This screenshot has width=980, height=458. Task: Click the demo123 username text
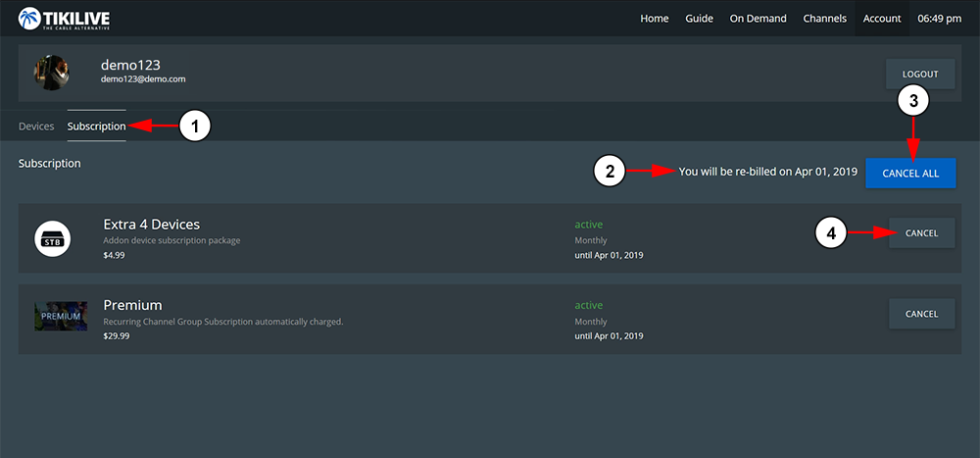tap(130, 64)
